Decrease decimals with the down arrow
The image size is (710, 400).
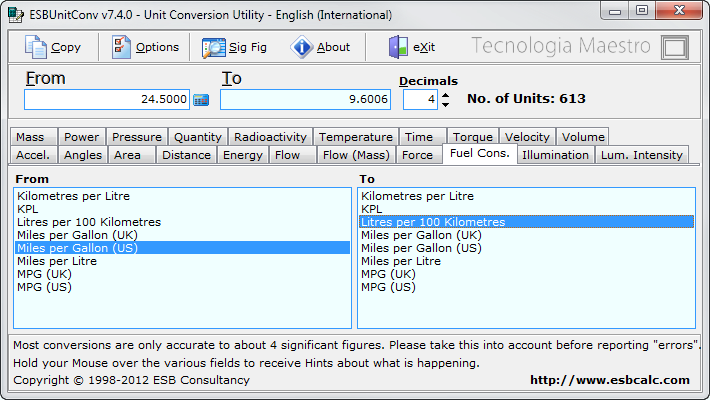click(x=446, y=105)
